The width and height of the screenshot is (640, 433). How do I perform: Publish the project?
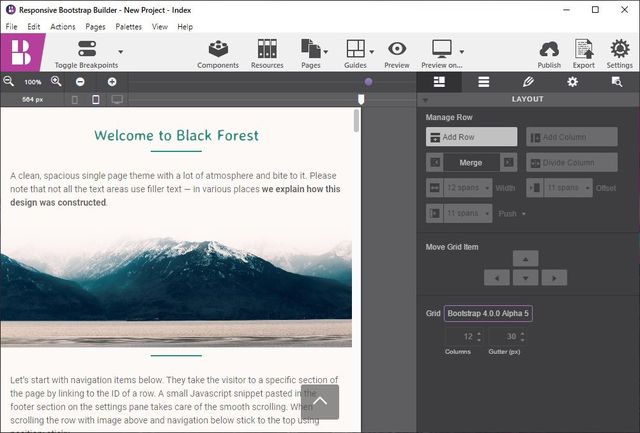click(x=549, y=52)
